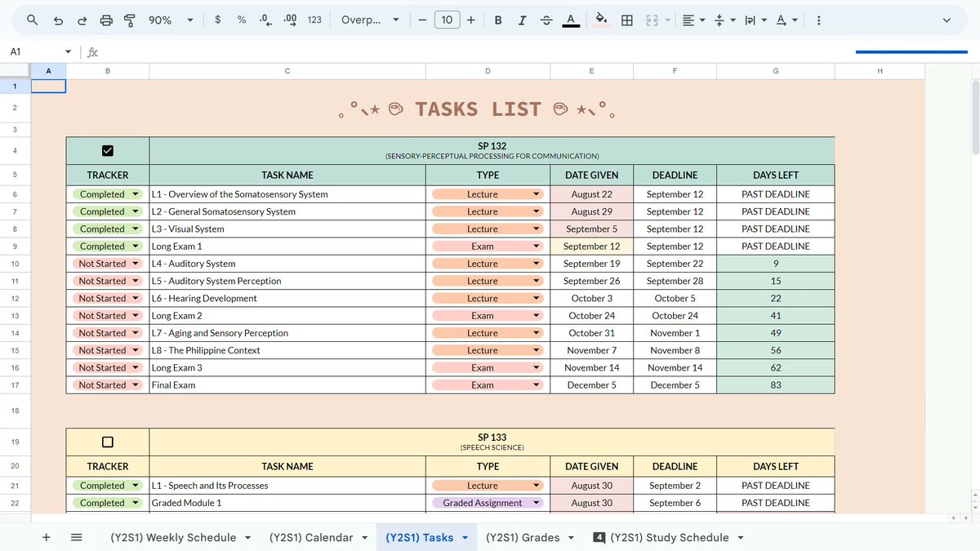Open text wrapping options
Screen dimensions: 980x551
[755, 20]
